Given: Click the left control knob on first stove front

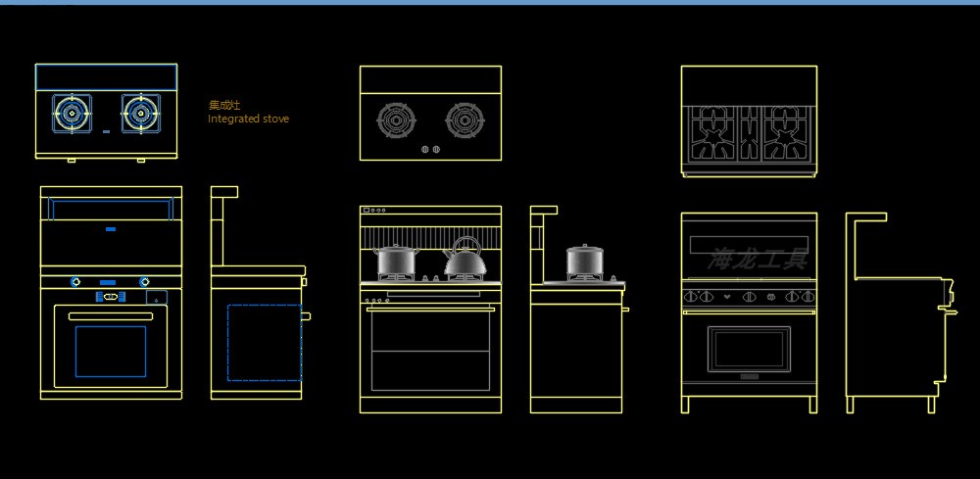Looking at the screenshot, I should (x=75, y=282).
